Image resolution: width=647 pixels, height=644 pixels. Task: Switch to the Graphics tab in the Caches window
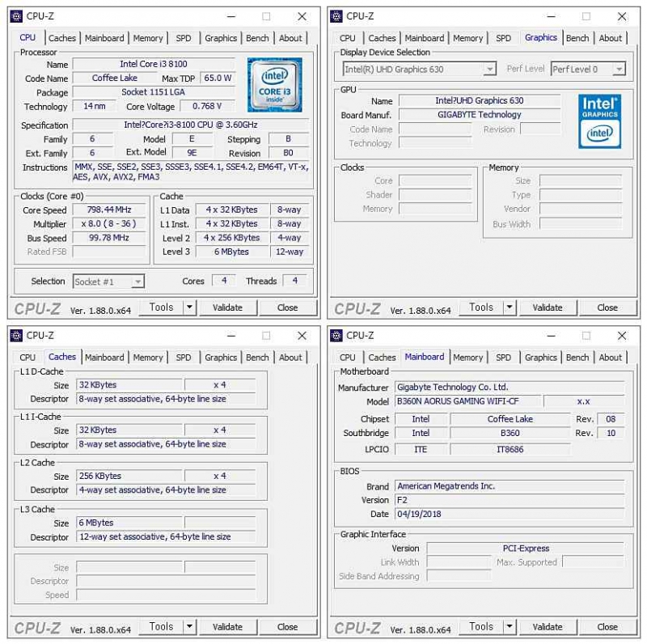click(x=221, y=358)
